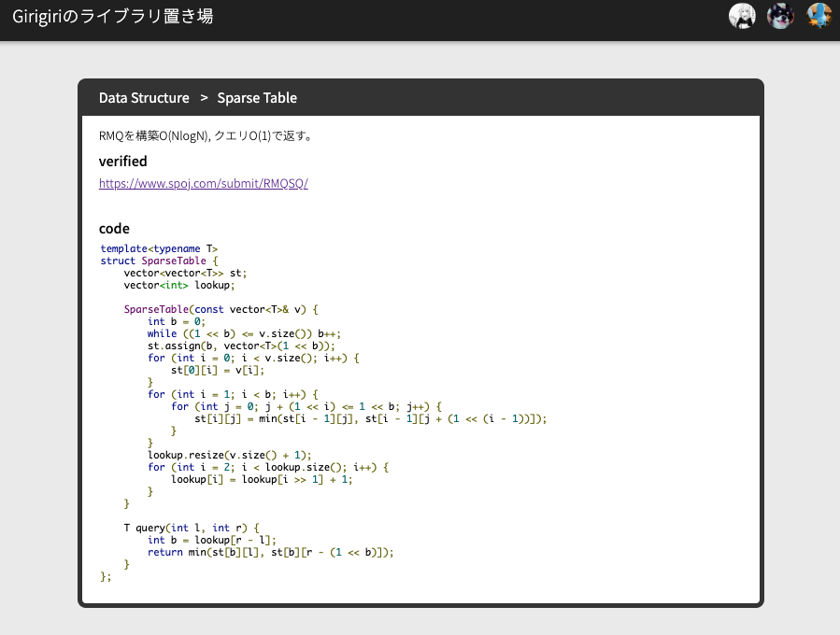Click the RMQ description sentence
840x635 pixels.
206,136
